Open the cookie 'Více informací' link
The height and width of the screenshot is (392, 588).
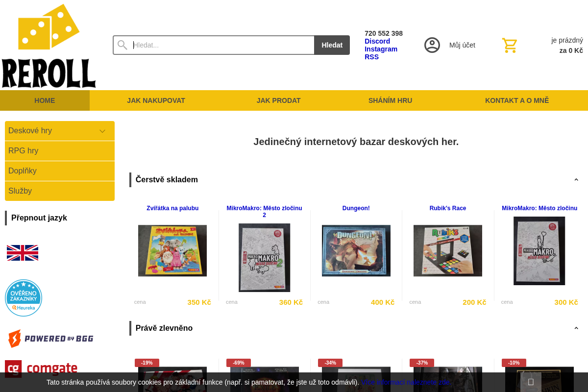[x=405, y=382]
